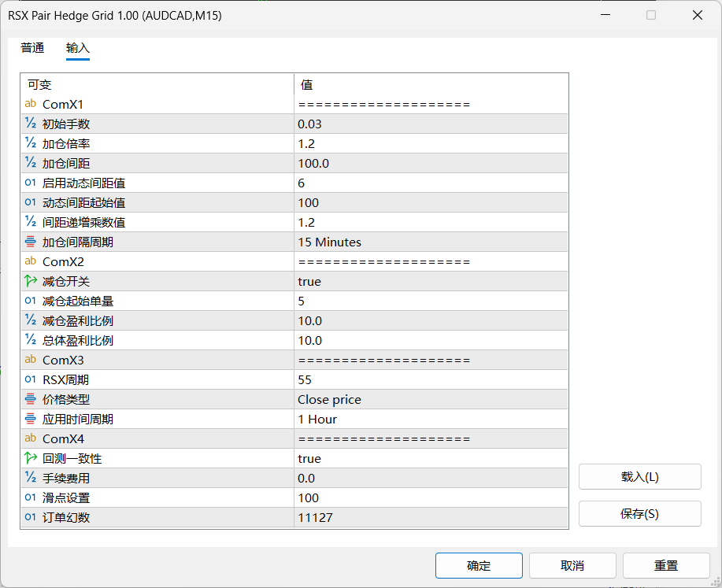Edit the 加仓倍率 value 1.2
The height and width of the screenshot is (588, 722).
point(431,144)
